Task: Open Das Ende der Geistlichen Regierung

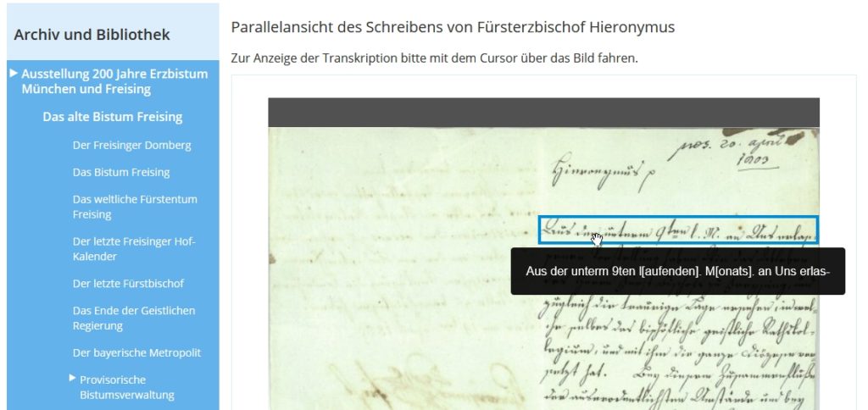Action: pyautogui.click(x=133, y=319)
